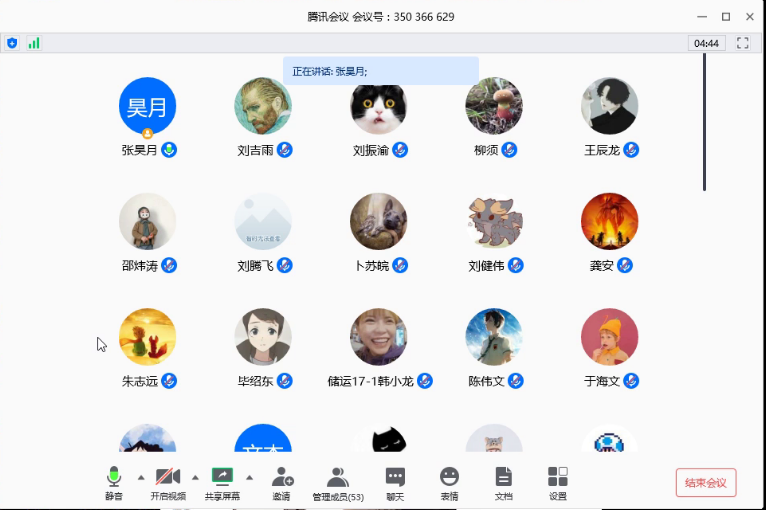Click the blue security shield icon
The width and height of the screenshot is (766, 510).
(12, 43)
